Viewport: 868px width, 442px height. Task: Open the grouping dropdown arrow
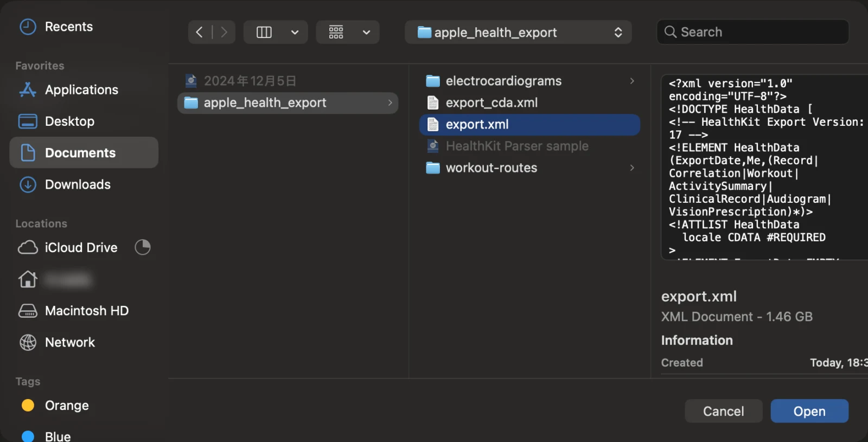point(367,32)
